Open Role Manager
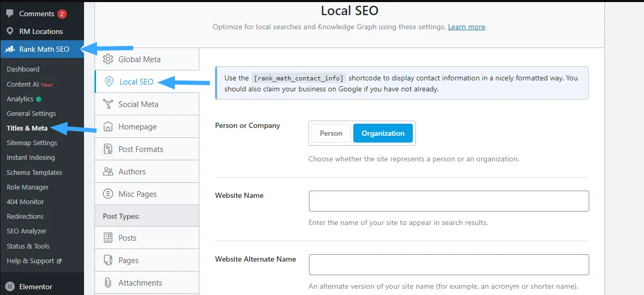The image size is (644, 295). click(x=28, y=187)
